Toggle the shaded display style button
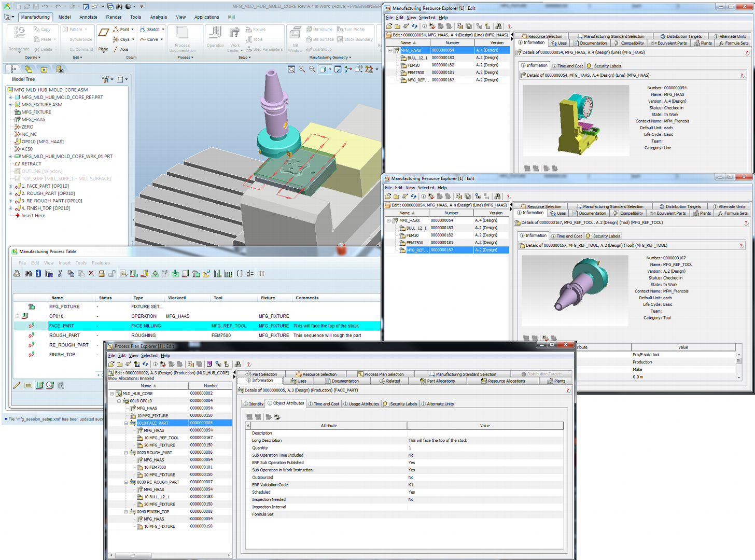 coord(323,69)
